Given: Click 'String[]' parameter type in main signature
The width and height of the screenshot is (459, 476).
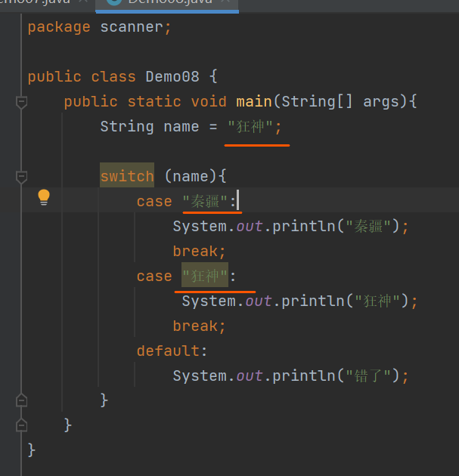Looking at the screenshot, I should [317, 102].
